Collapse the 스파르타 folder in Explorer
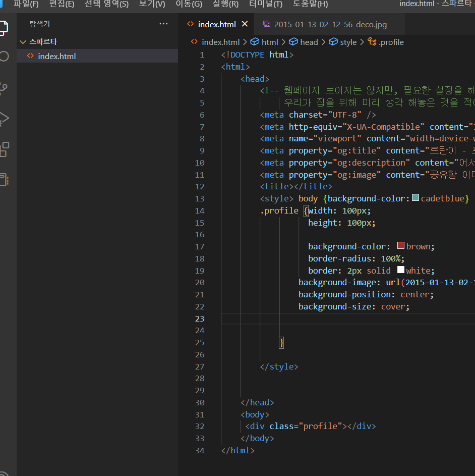 (x=23, y=41)
